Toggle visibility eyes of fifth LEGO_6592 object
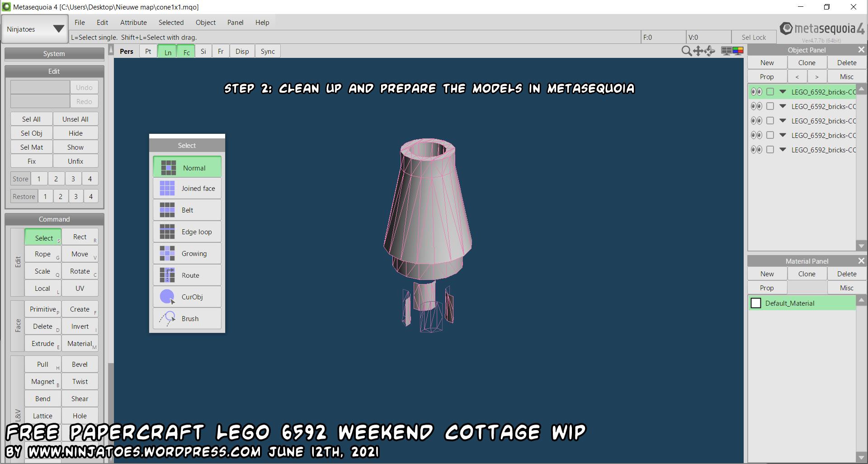This screenshot has width=868, height=464. [756, 150]
